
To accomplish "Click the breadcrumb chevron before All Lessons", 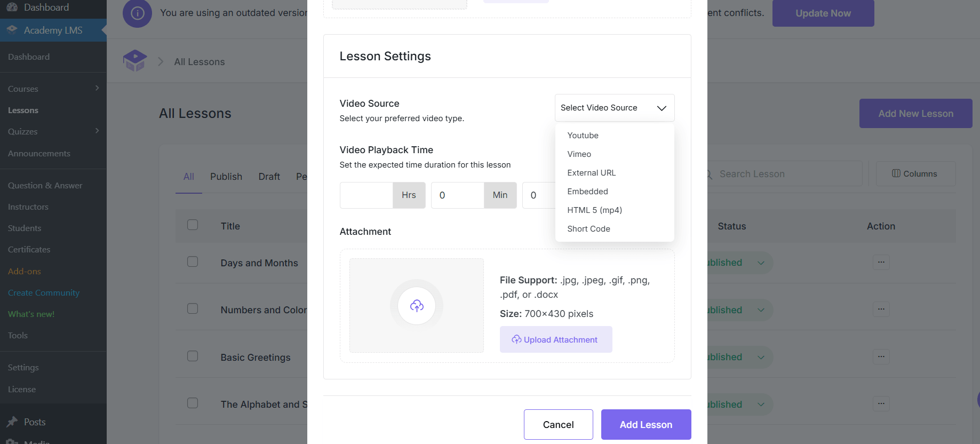I will click(161, 62).
